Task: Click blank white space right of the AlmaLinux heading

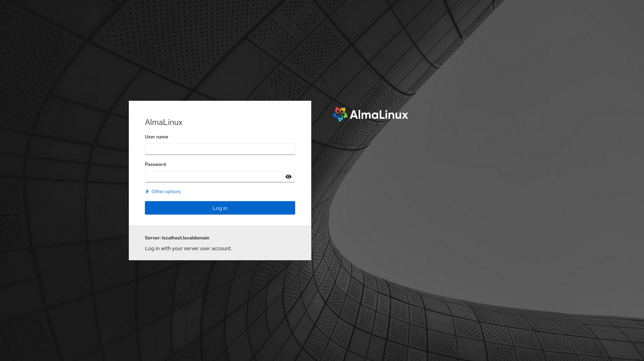Action: tap(250, 122)
